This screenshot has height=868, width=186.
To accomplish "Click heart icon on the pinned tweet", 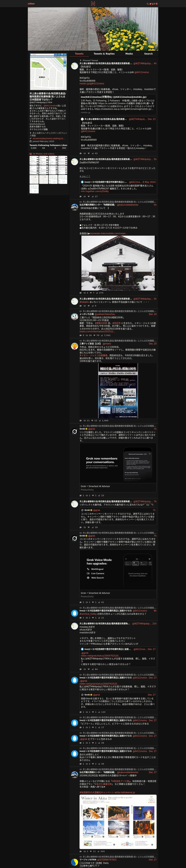I will click(89, 153).
